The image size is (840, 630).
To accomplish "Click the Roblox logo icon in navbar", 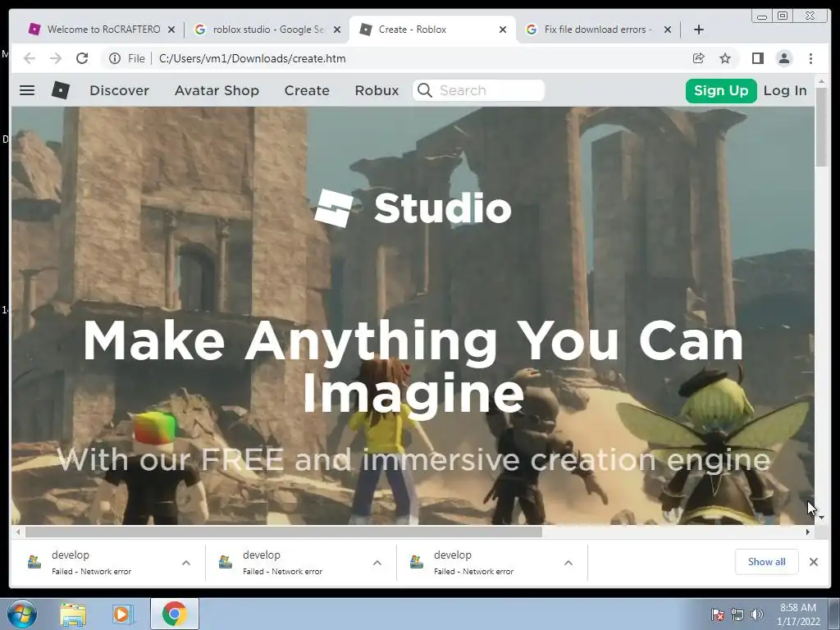I will point(61,90).
